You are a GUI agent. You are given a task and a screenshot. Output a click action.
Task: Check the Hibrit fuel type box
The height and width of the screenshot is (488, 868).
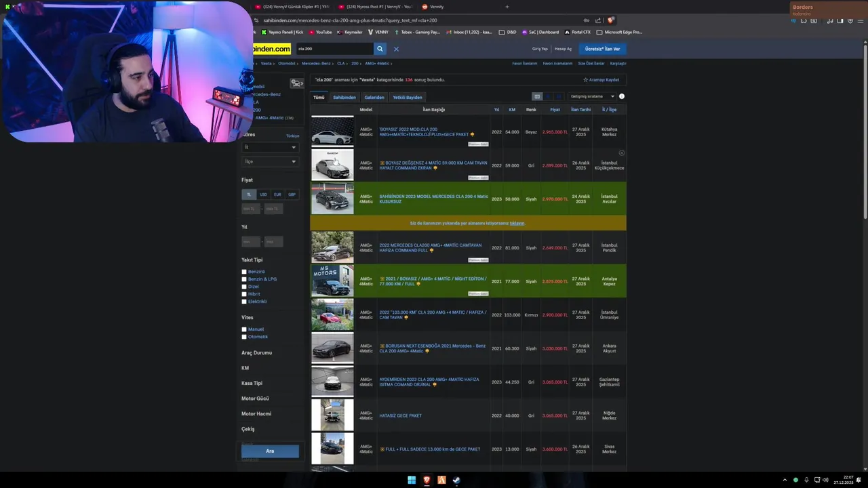point(244,294)
